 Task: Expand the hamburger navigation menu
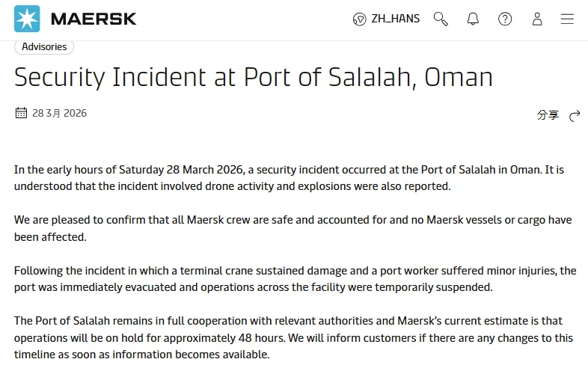567,19
